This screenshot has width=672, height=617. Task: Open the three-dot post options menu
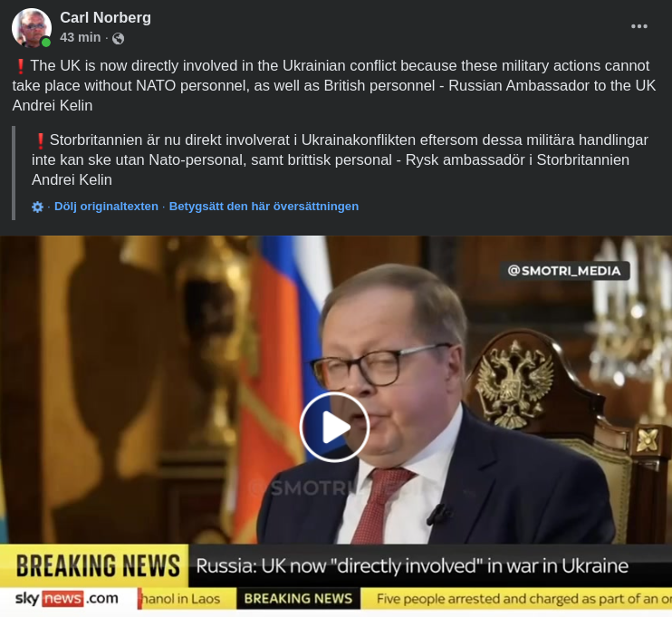639,26
